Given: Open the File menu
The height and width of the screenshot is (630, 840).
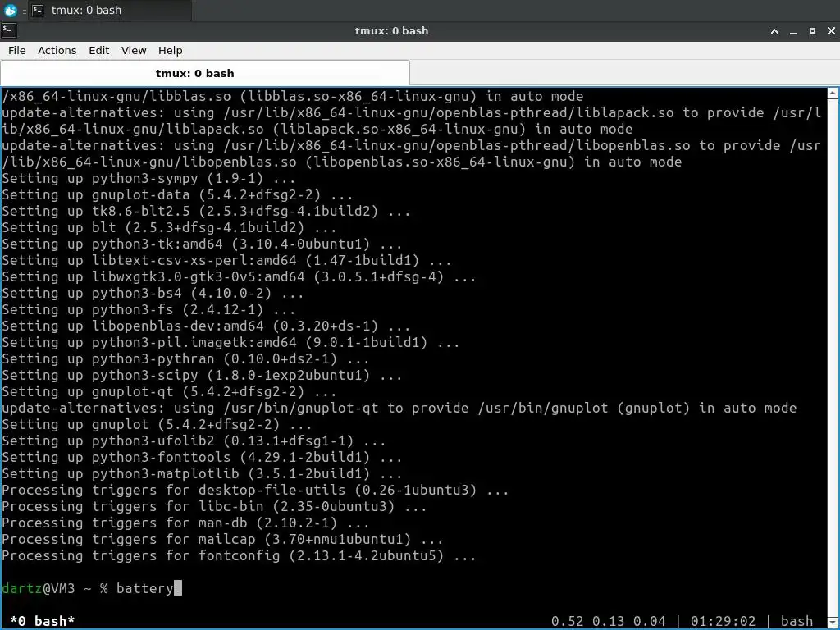Looking at the screenshot, I should (x=16, y=50).
